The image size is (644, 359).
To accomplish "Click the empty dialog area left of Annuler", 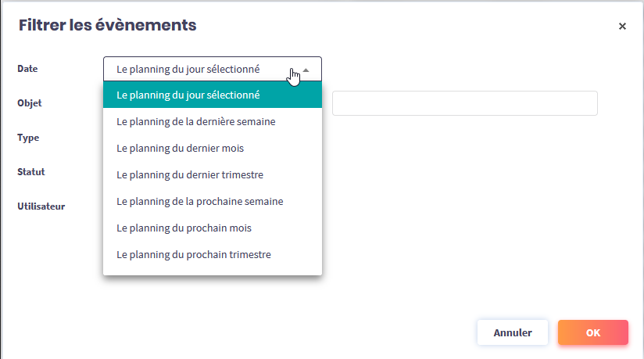I will pos(313,332).
